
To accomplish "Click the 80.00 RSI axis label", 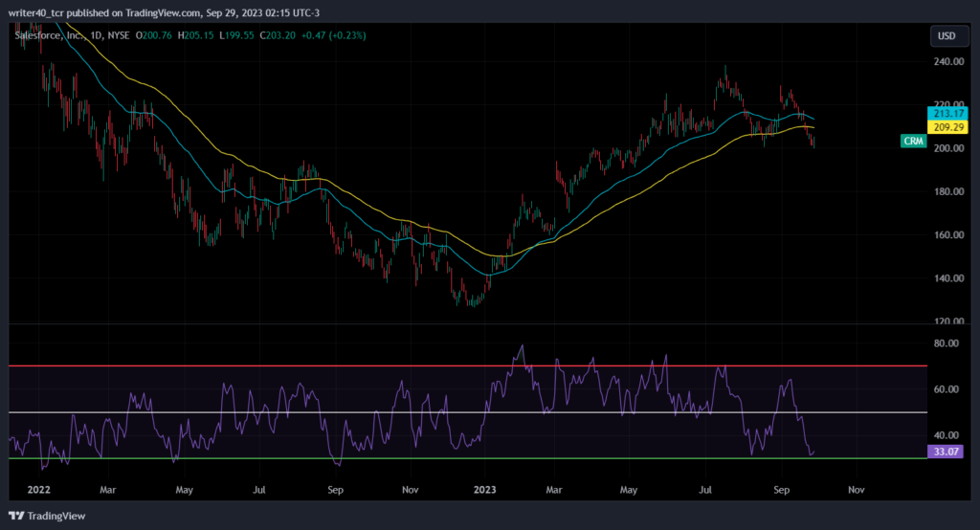I will click(x=947, y=343).
